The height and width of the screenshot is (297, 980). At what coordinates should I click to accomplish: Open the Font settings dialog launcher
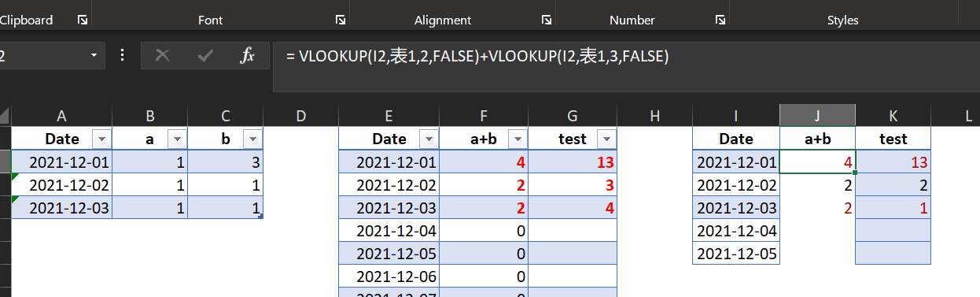point(341,20)
